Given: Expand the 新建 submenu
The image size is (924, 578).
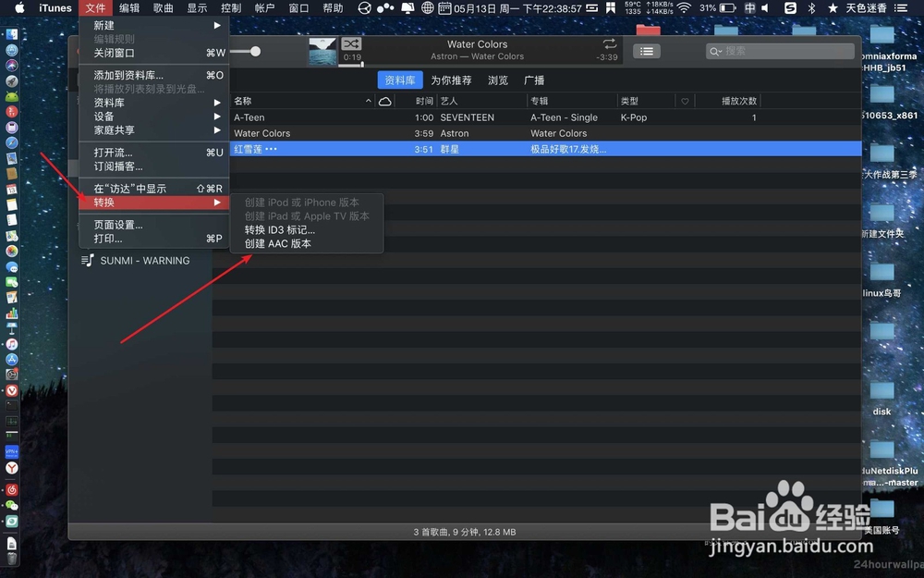Looking at the screenshot, I should pos(153,25).
